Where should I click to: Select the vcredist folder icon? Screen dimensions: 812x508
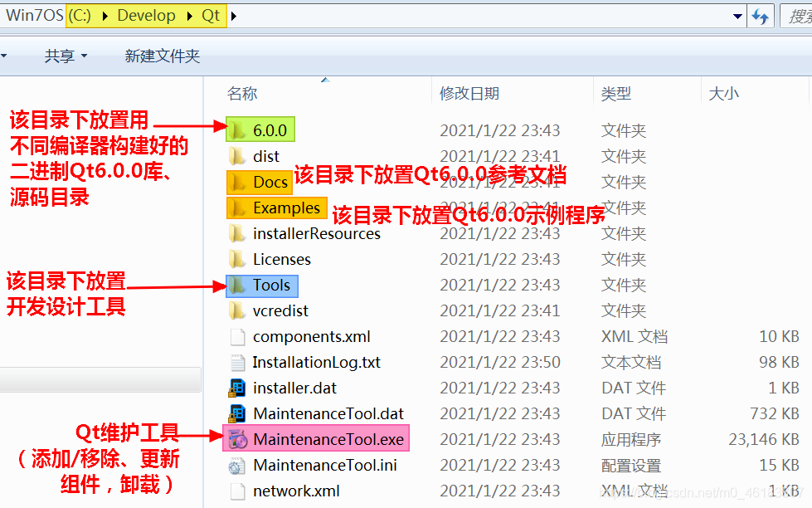pos(237,310)
